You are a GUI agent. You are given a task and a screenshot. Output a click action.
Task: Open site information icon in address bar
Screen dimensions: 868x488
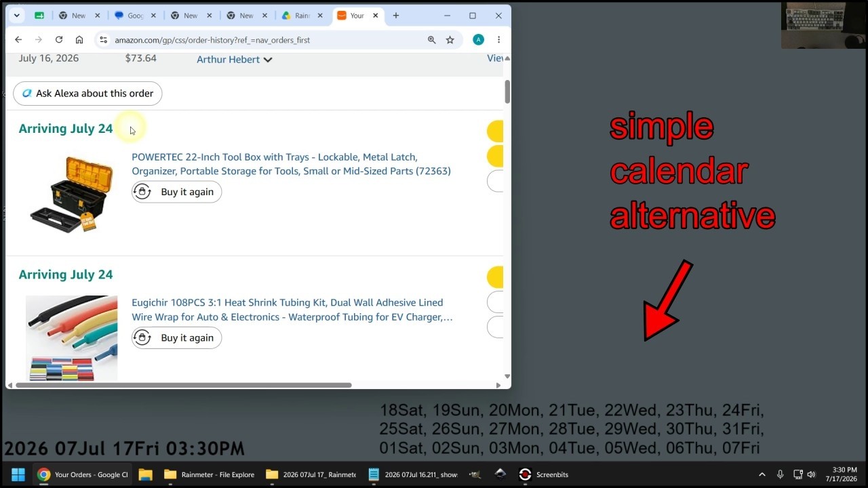pos(103,40)
